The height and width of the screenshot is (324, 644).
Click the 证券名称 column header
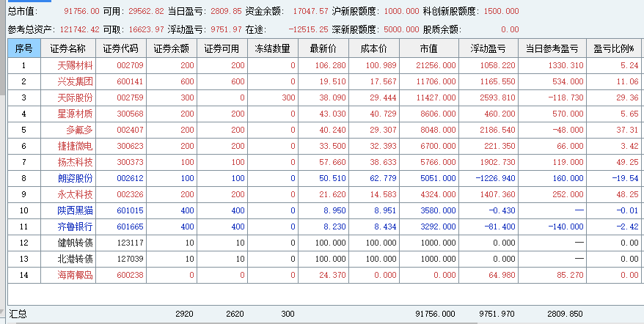click(68, 48)
